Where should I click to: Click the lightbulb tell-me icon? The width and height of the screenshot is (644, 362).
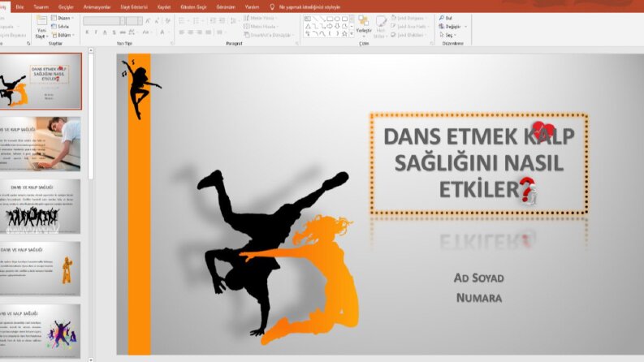(x=272, y=7)
